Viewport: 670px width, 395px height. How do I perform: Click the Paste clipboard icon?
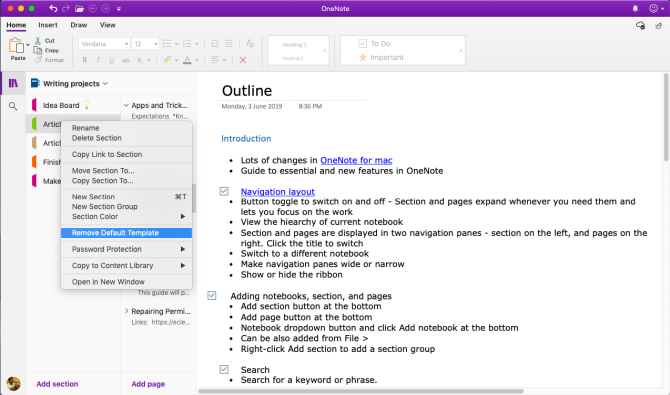(x=17, y=45)
